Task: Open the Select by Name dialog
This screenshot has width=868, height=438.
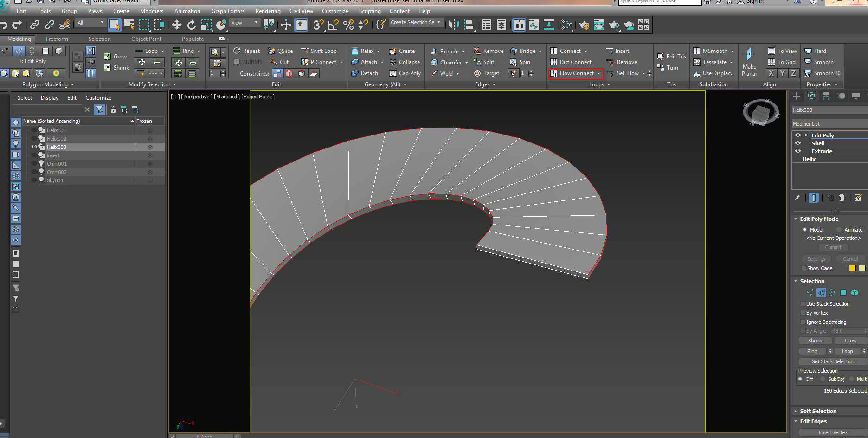Action: click(129, 25)
